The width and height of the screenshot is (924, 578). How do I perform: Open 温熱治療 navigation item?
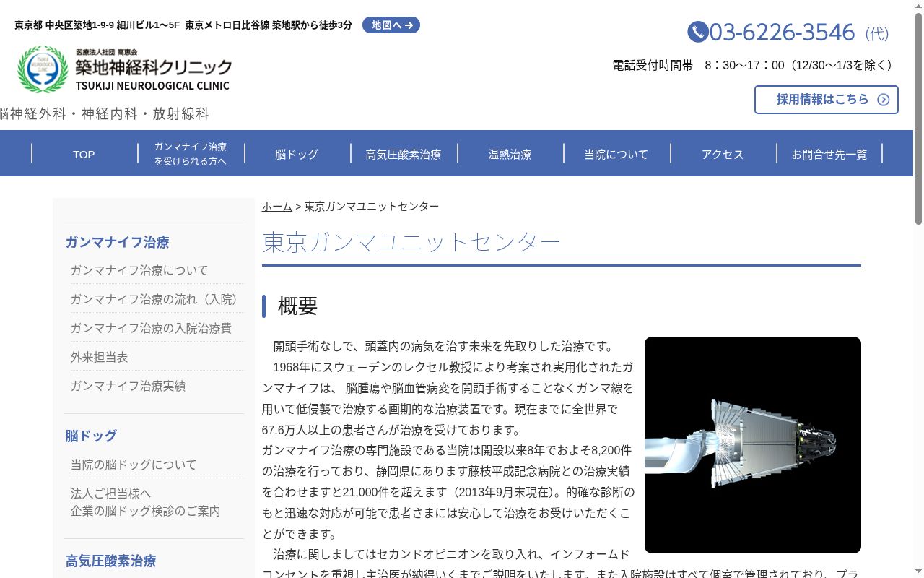click(x=510, y=154)
